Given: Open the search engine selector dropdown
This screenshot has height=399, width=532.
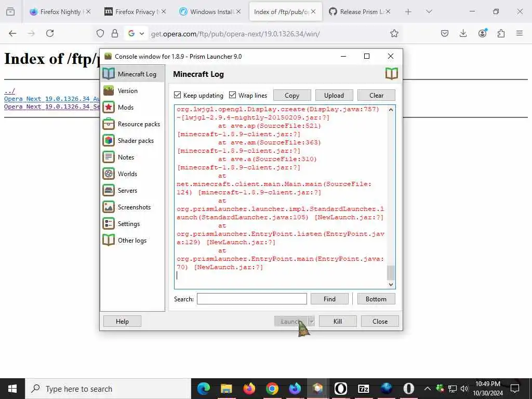Looking at the screenshot, I should coord(136,33).
